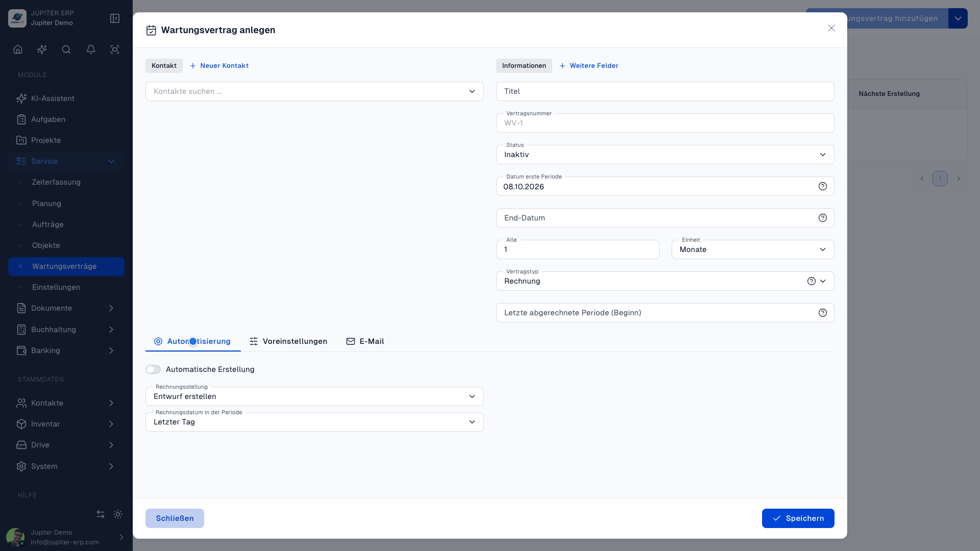Open the Status dropdown showing Inaktiv

point(665,155)
